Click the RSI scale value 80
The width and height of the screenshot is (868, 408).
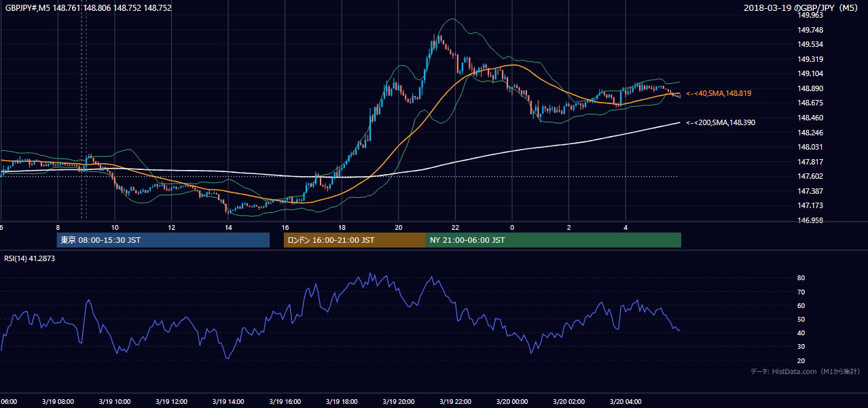(801, 278)
